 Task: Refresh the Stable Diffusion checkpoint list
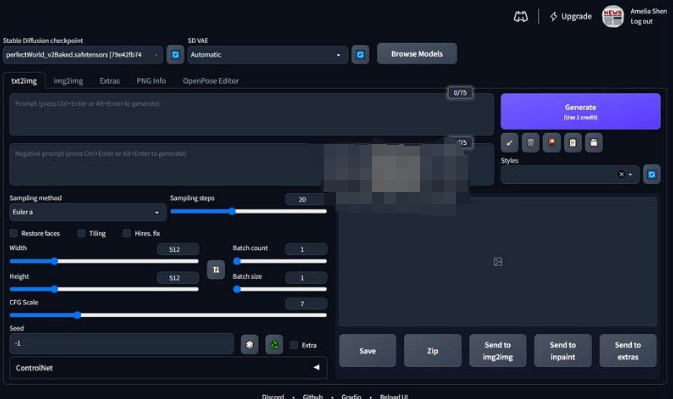(175, 54)
